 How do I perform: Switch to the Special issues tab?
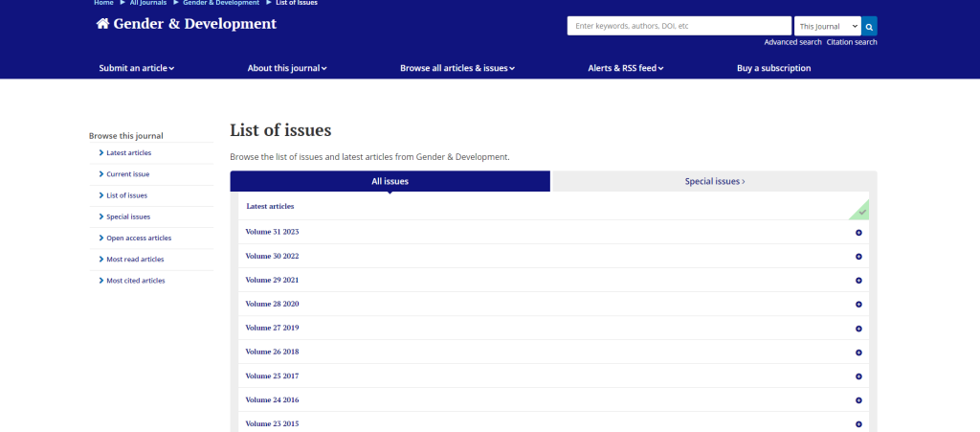714,181
